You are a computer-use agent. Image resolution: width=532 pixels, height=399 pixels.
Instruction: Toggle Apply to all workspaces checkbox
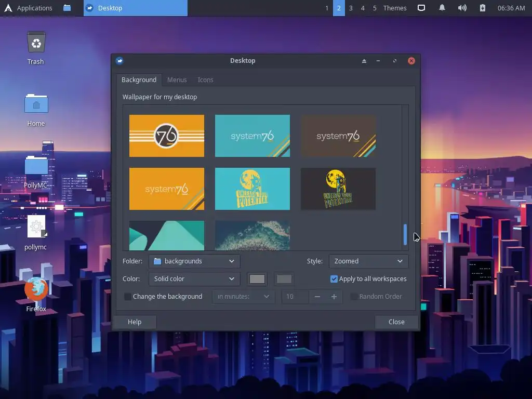334,279
